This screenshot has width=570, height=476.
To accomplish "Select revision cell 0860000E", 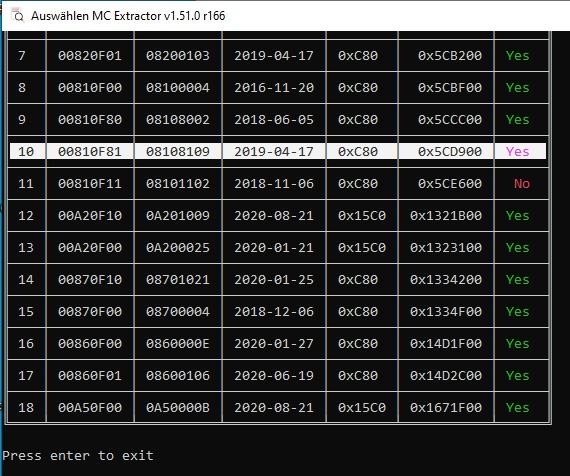I will (x=178, y=344).
